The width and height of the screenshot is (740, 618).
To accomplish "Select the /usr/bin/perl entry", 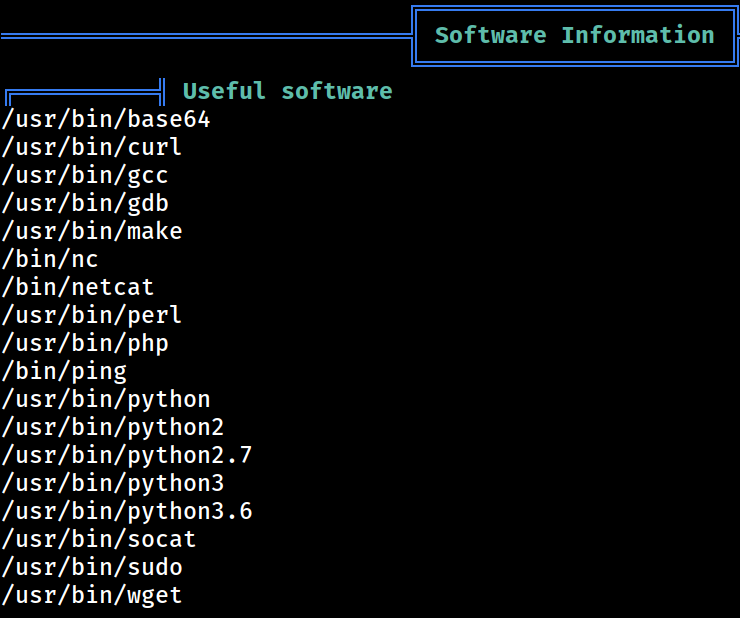I will pyautogui.click(x=92, y=315).
